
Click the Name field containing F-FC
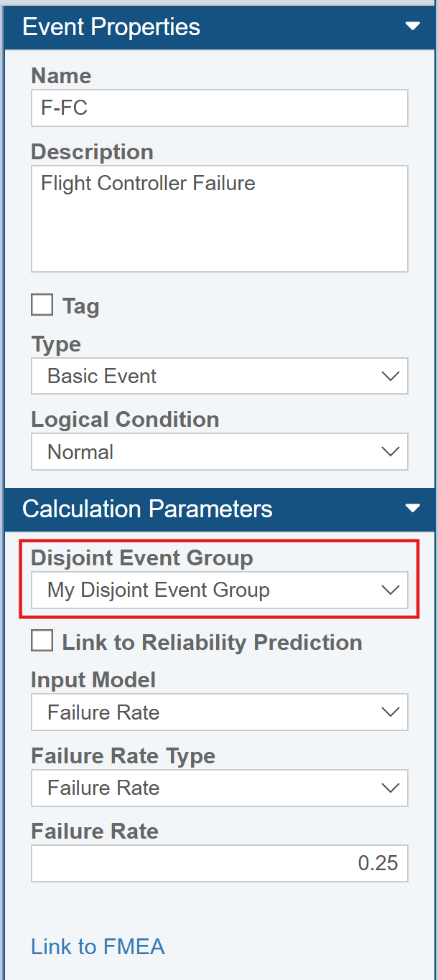[x=219, y=108]
